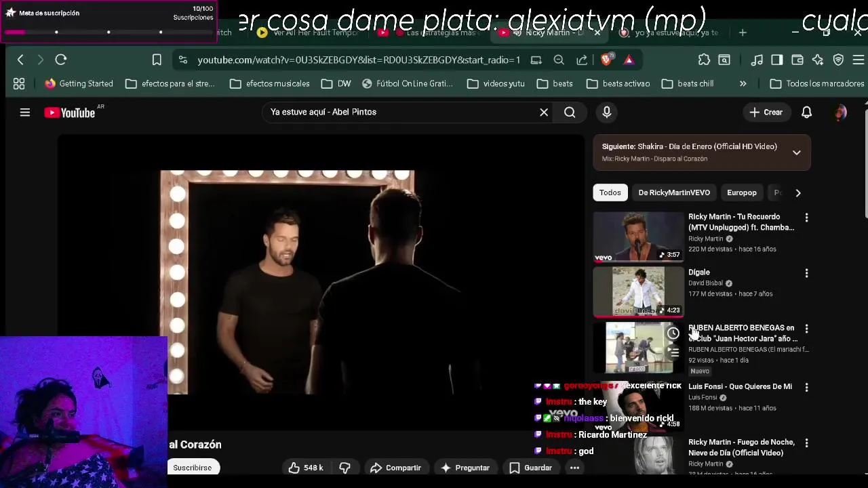Click the Guardar button
Image resolution: width=868 pixels, height=488 pixels.
[531, 468]
